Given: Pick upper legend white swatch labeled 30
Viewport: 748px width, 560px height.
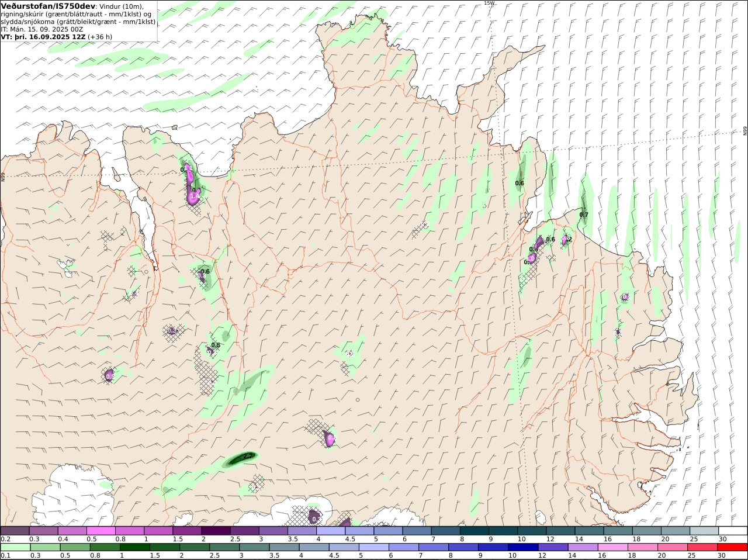Looking at the screenshot, I should (x=733, y=531).
